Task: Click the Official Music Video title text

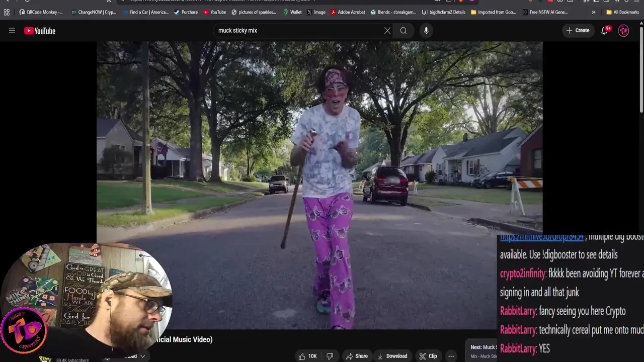Action: [x=185, y=339]
